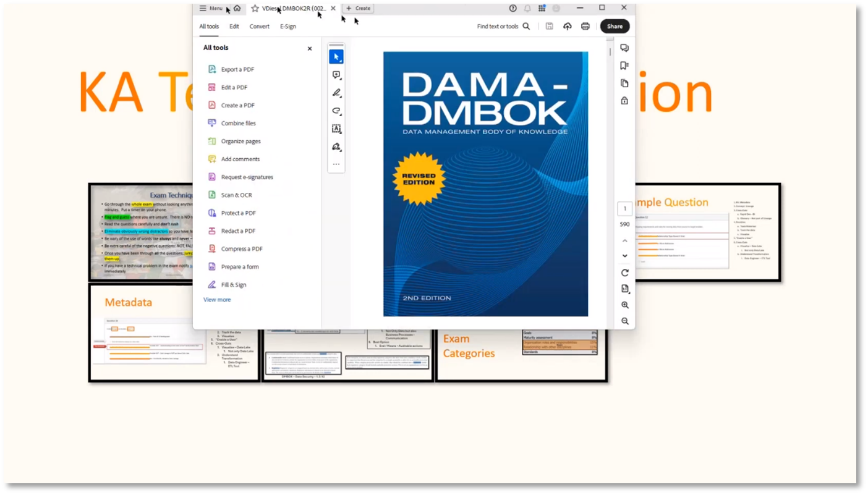This screenshot has height=495, width=868.
Task: Open the Help question mark icon
Action: pos(513,8)
